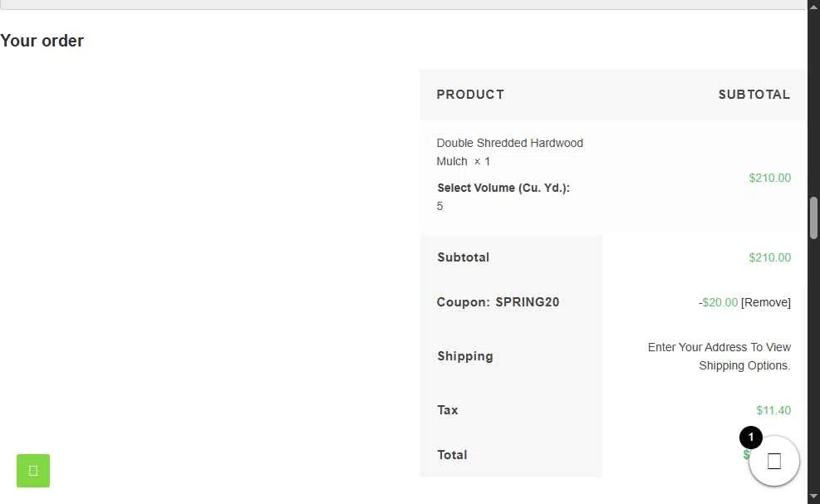Click the Coupon: SPRING20 label
Screen dimensions: 820x504
click(498, 302)
